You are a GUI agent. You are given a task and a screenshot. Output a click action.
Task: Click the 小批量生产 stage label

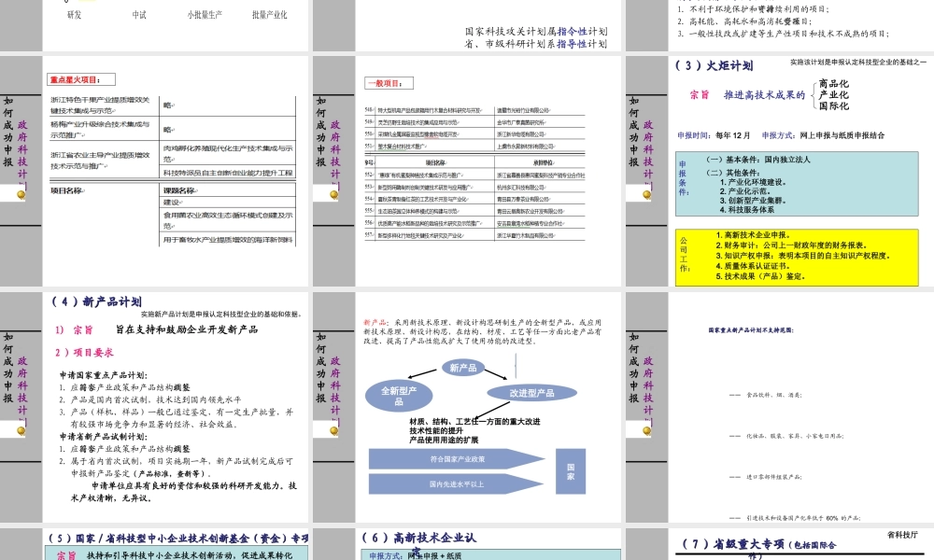(x=205, y=15)
